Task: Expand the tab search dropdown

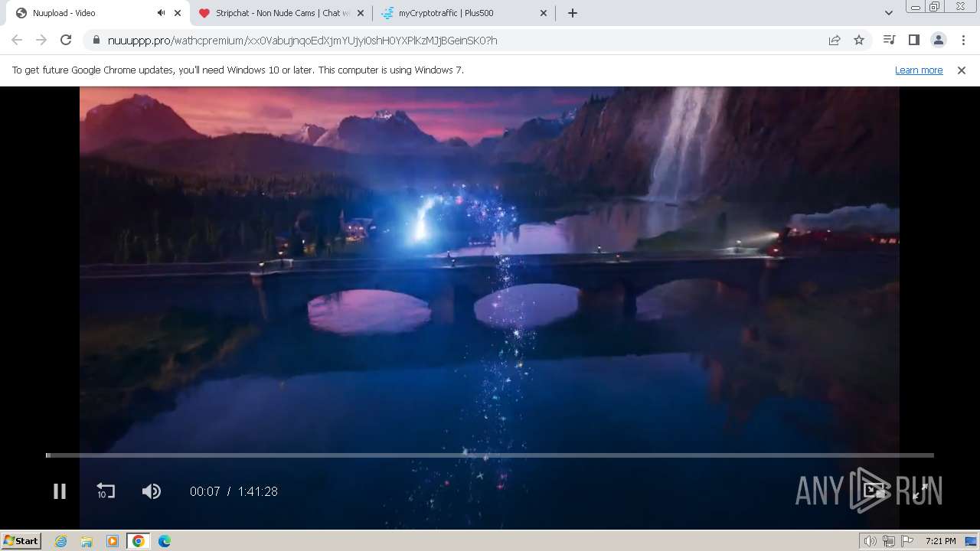Action: click(888, 13)
